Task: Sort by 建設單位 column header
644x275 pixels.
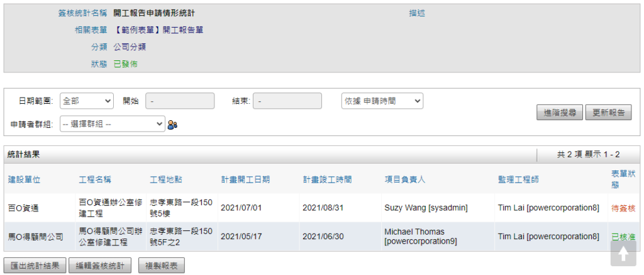Action: [x=24, y=180]
